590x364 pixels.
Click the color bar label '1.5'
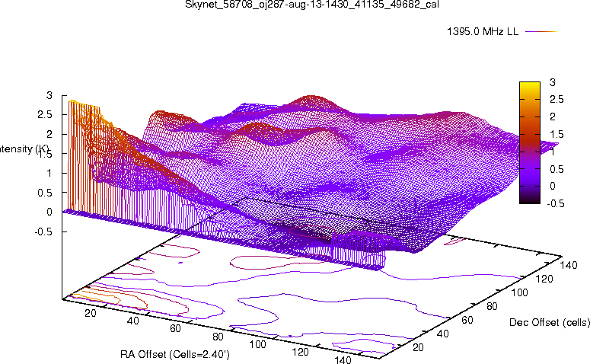click(557, 134)
